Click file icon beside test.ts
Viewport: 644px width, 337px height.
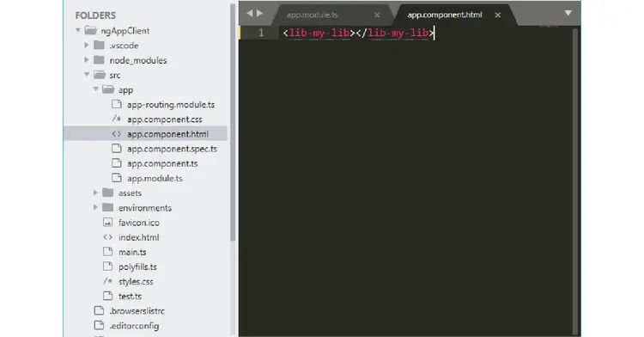tap(107, 296)
